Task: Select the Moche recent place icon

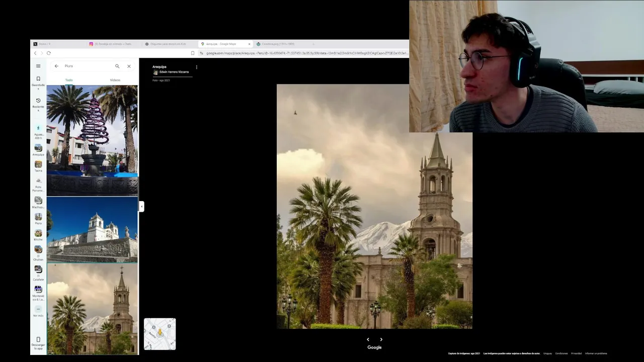Action: tap(38, 233)
